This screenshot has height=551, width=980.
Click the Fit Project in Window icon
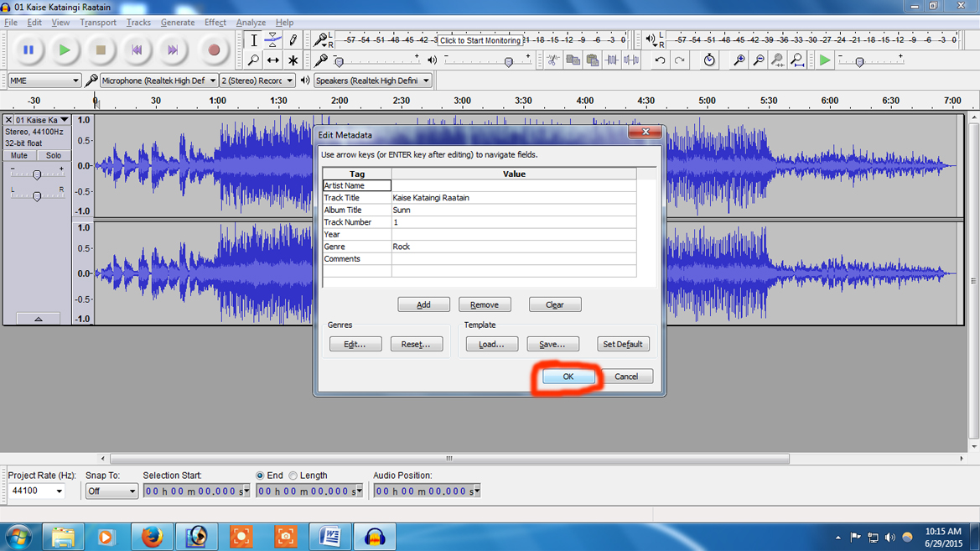(x=797, y=61)
